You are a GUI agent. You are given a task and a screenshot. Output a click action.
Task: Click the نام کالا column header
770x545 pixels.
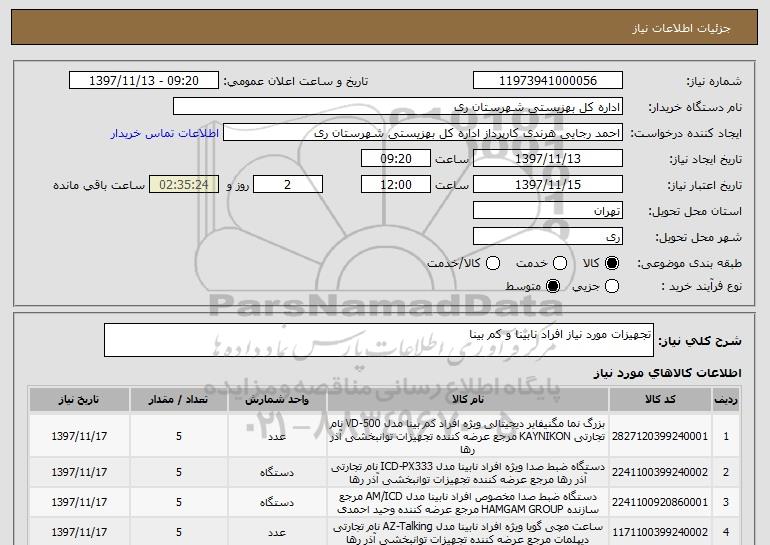pyautogui.click(x=468, y=400)
